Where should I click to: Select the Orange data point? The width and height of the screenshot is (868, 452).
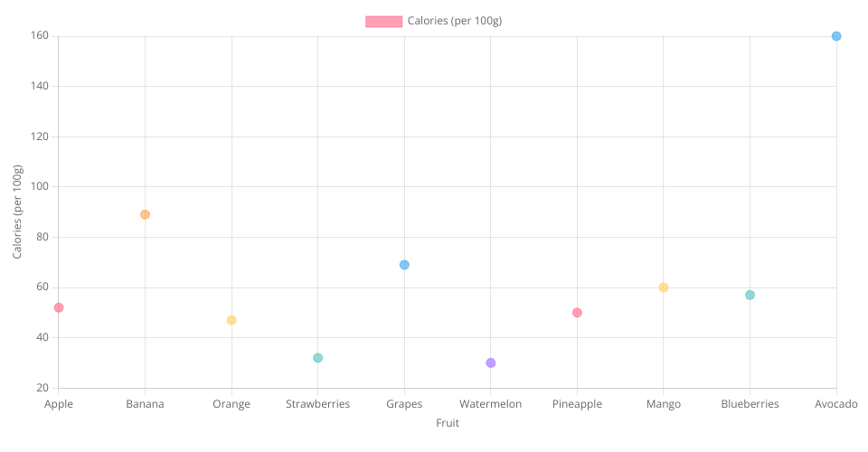(x=231, y=320)
